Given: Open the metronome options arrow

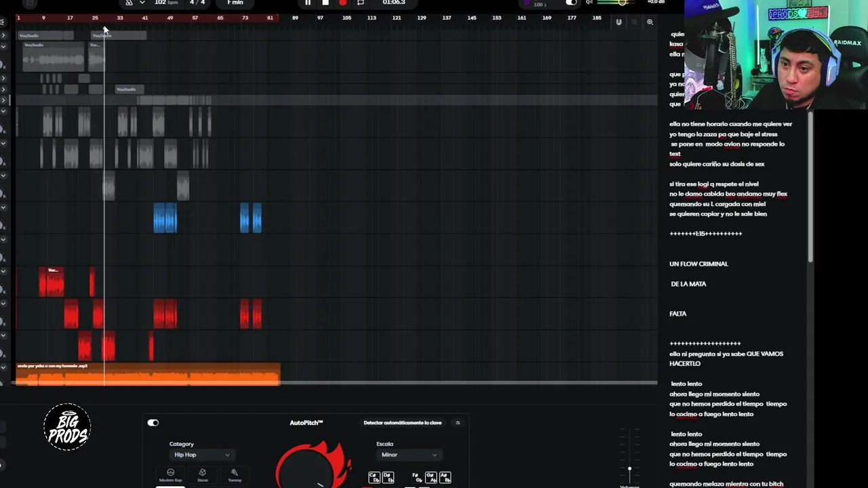Looking at the screenshot, I should pyautogui.click(x=142, y=3).
